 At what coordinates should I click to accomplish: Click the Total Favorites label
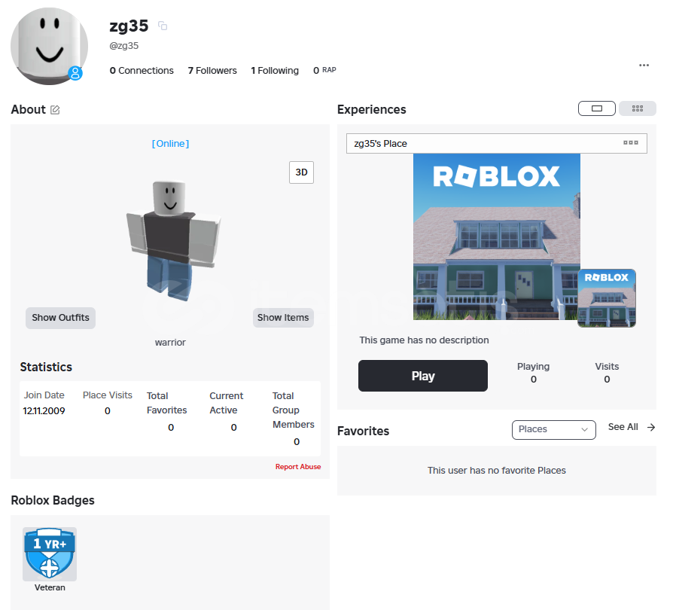tap(166, 403)
